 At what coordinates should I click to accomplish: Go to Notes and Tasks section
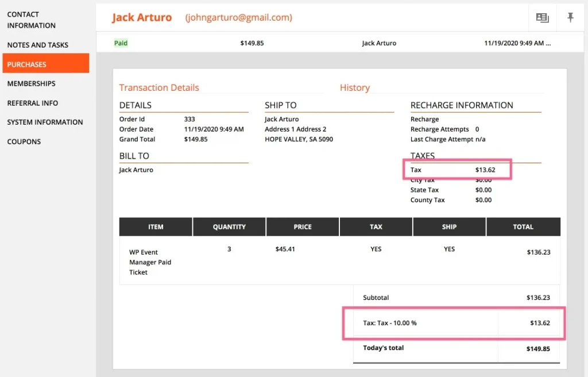[38, 45]
